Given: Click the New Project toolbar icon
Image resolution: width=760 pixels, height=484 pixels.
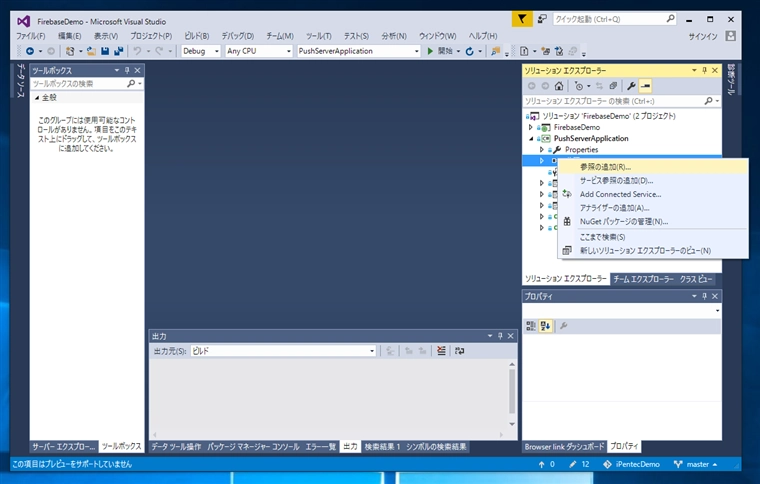Looking at the screenshot, I should 70,51.
